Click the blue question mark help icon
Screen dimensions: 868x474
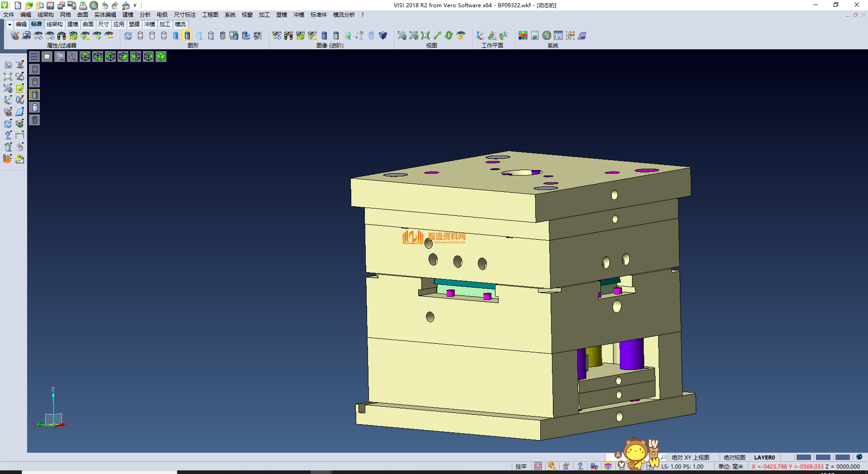click(x=580, y=466)
